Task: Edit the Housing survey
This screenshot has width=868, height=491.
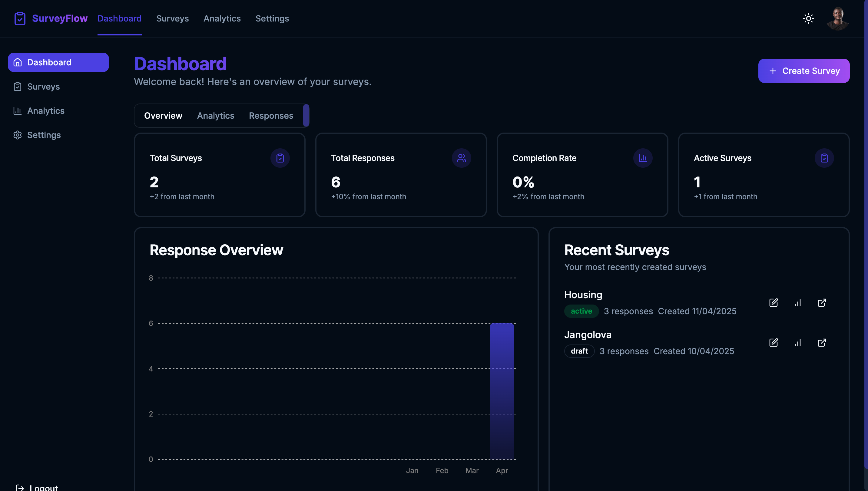Action: [x=774, y=302]
